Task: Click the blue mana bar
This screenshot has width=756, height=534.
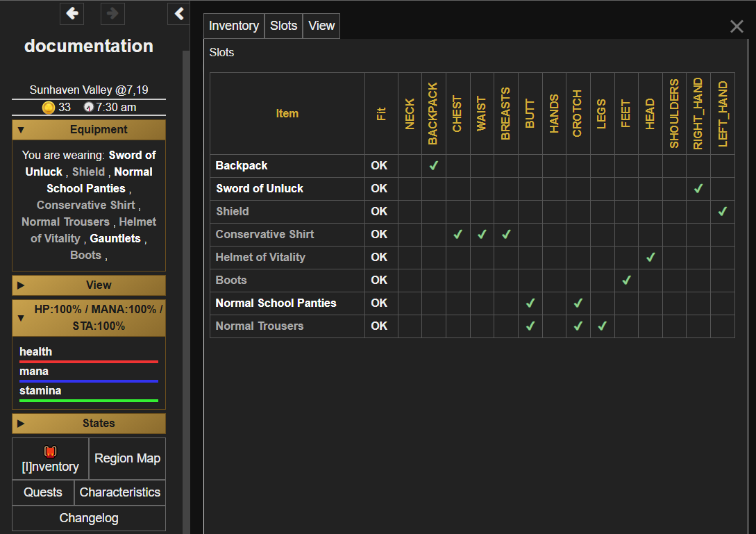Action: pyautogui.click(x=89, y=381)
